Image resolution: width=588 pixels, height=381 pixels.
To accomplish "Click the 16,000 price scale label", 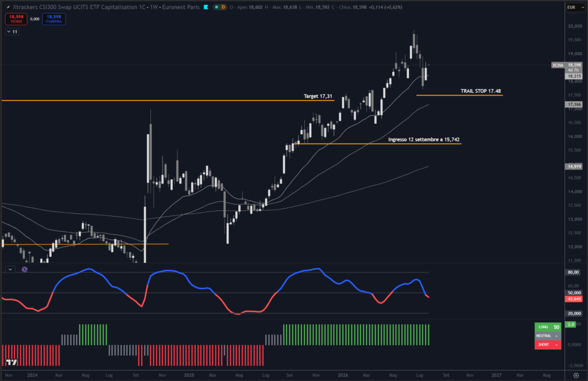I will [575, 136].
